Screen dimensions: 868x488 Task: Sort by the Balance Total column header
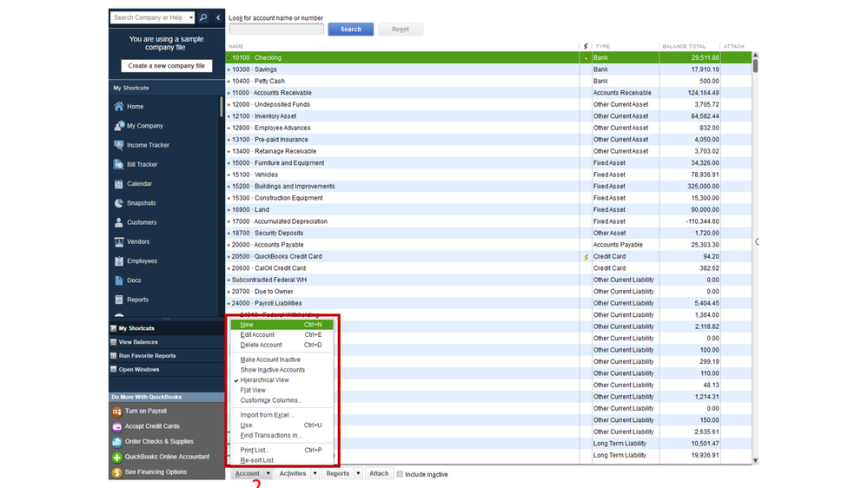pyautogui.click(x=684, y=46)
